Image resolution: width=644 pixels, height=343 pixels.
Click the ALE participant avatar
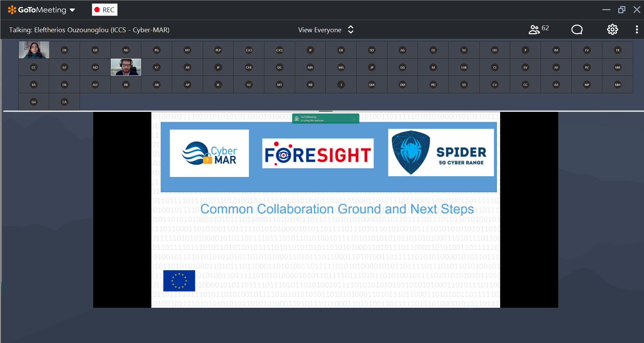(x=95, y=85)
